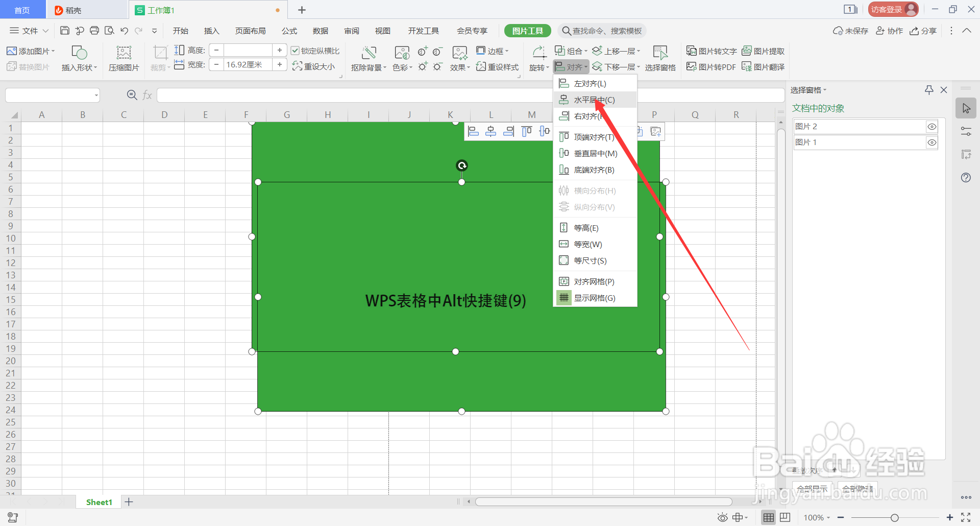
Task: Click the Save icon in quick access toolbar
Action: (x=65, y=31)
